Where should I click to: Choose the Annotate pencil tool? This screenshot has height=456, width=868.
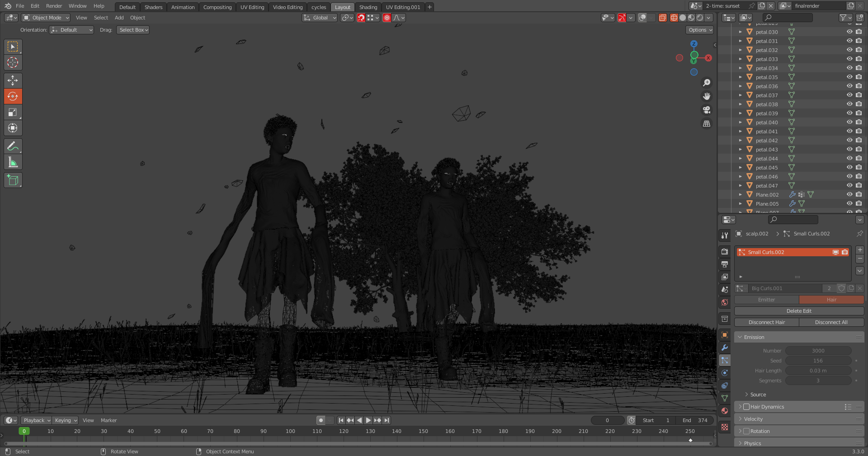tap(13, 146)
